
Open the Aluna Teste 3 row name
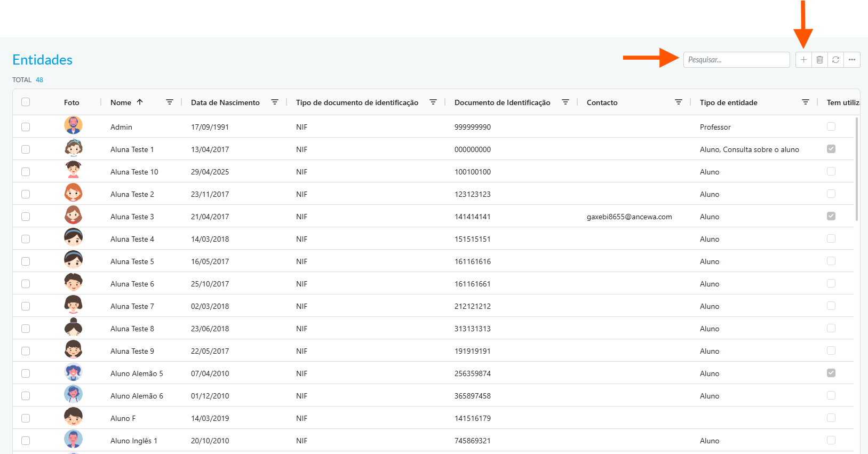tap(132, 217)
